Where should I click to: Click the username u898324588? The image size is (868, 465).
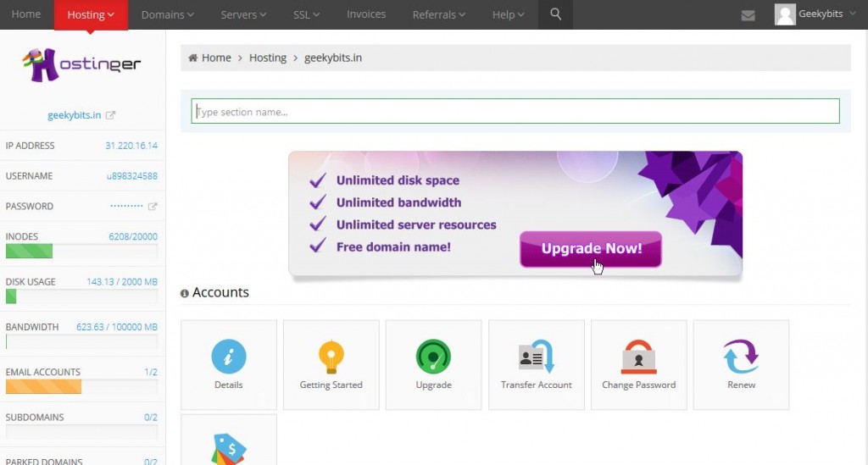pyautogui.click(x=131, y=176)
